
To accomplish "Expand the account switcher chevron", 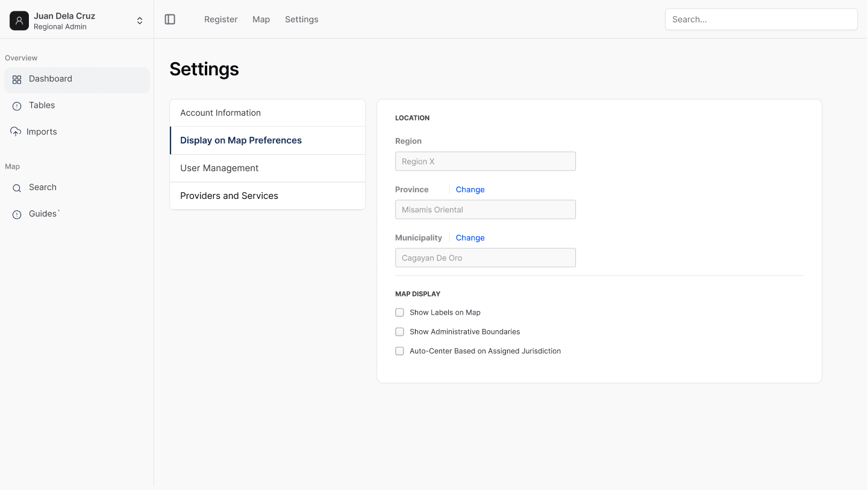I will [x=140, y=20].
